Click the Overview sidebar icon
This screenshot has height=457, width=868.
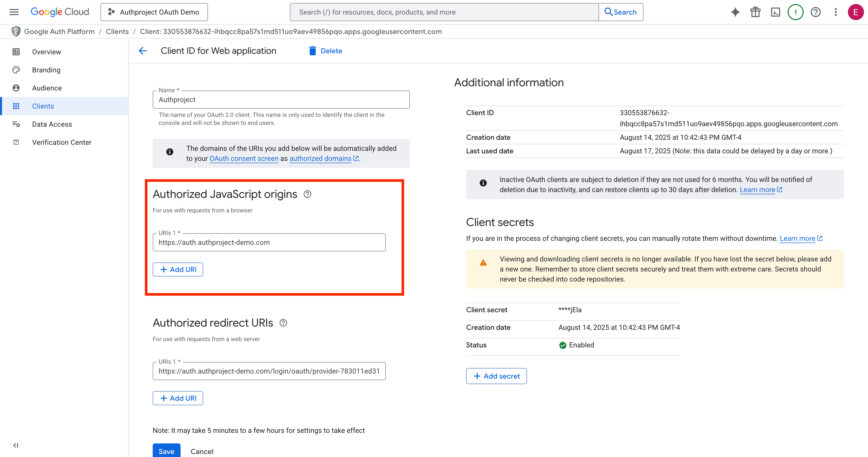coord(16,52)
